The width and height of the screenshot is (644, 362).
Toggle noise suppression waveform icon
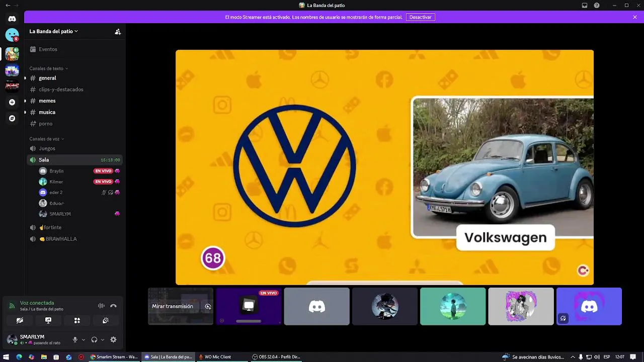101,306
